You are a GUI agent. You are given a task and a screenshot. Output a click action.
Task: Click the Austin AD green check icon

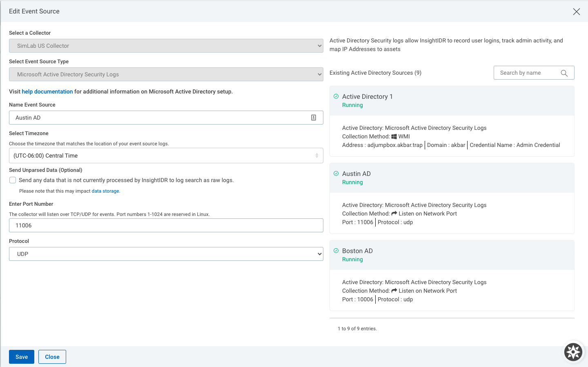336,173
